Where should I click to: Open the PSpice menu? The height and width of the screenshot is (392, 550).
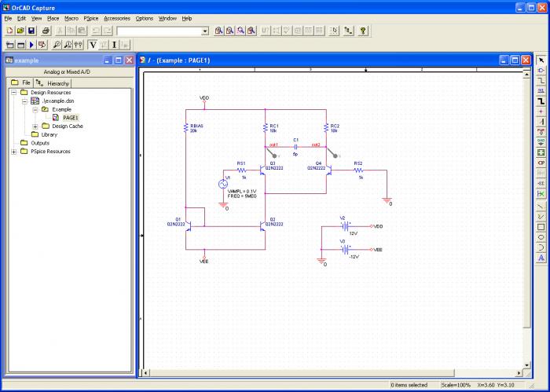click(x=91, y=17)
